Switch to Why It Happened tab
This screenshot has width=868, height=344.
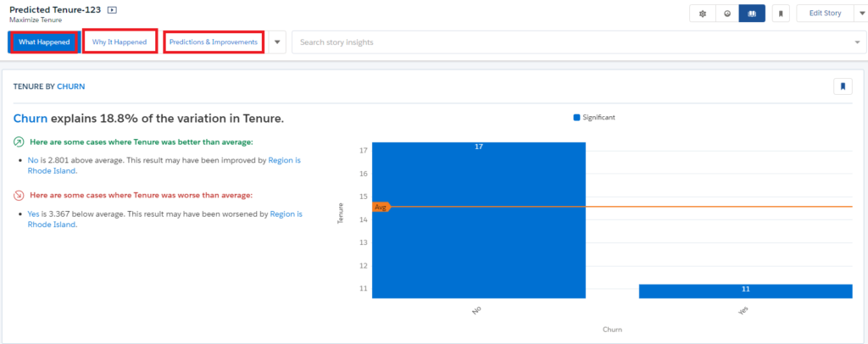(x=120, y=42)
